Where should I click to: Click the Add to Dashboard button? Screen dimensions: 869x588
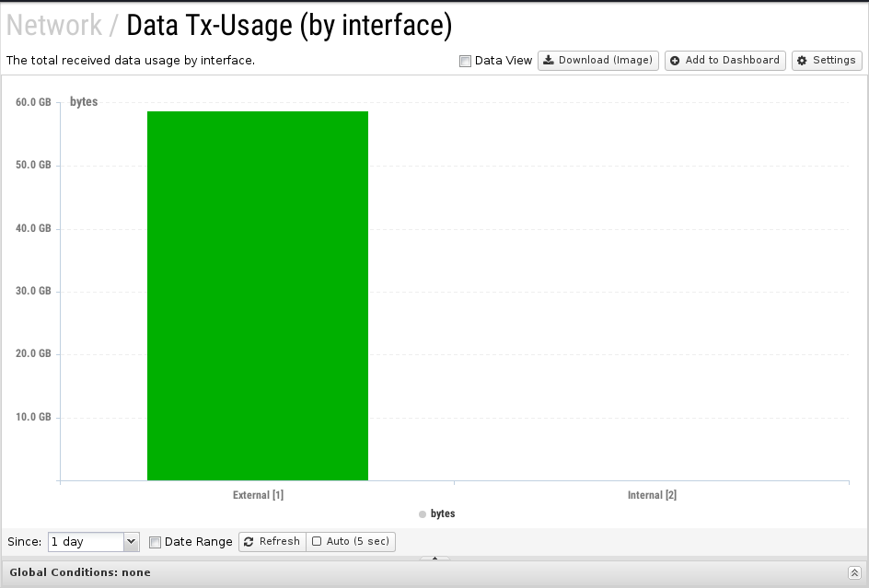[x=724, y=61]
